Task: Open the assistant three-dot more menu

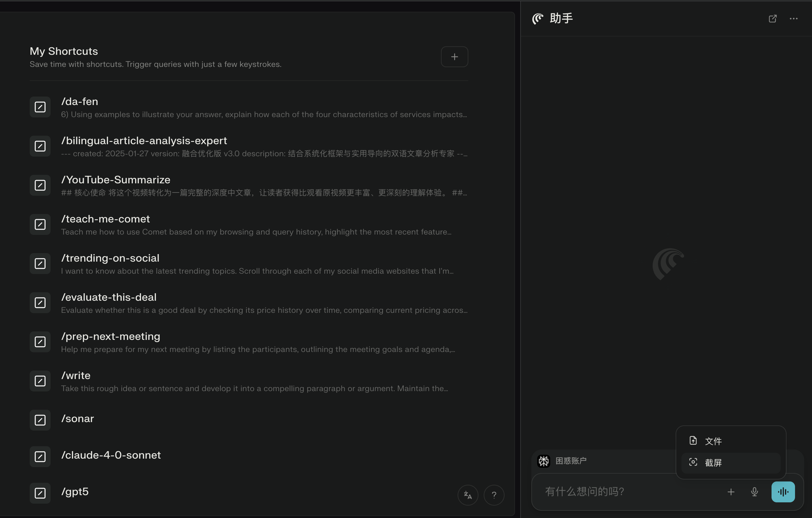Action: (x=793, y=19)
